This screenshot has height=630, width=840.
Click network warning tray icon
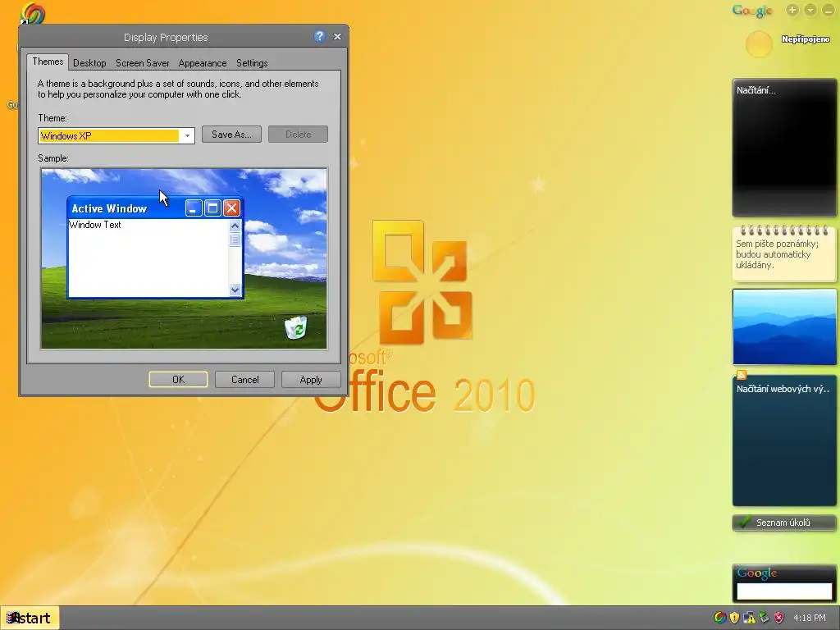coord(749,618)
